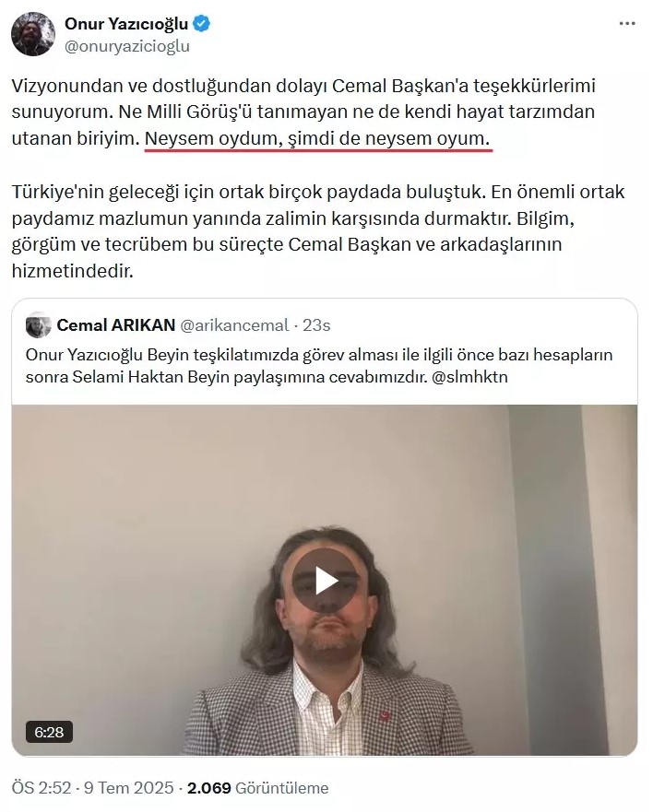Open the quoted tweet text body
Screen dimensions: 653x812
click(319, 366)
